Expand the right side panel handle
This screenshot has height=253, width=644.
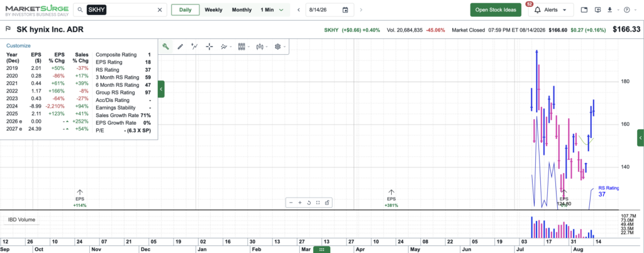pyautogui.click(x=640, y=138)
